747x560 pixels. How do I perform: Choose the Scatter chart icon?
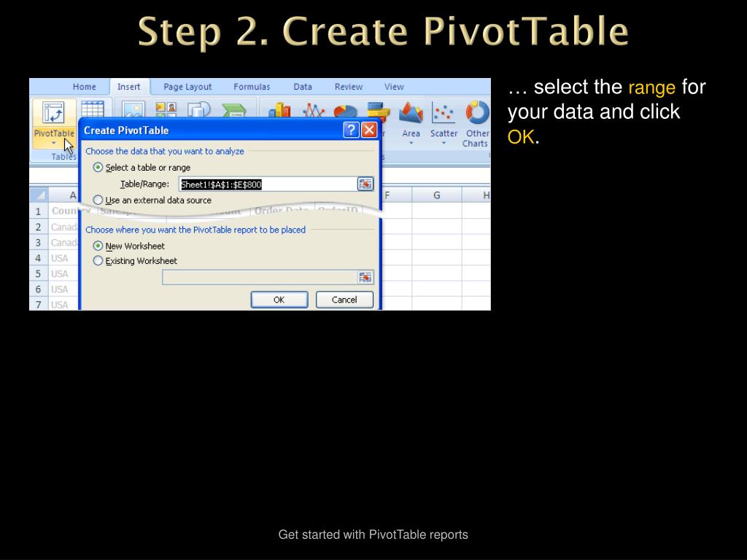444,112
